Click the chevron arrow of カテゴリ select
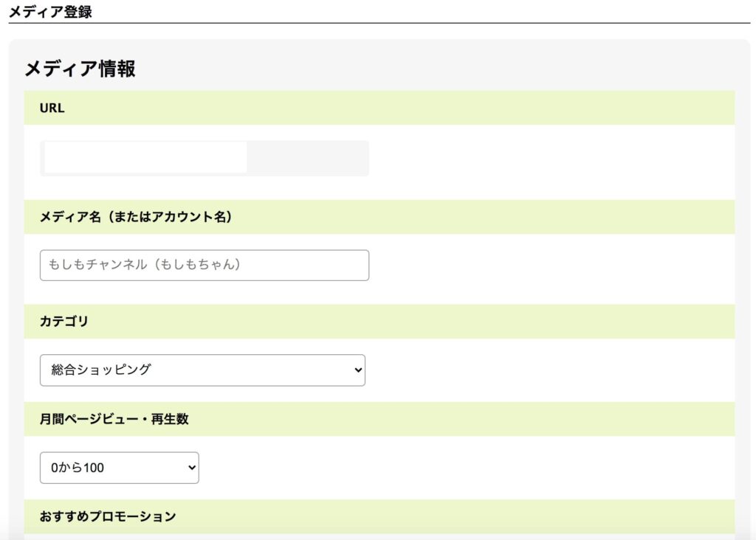The image size is (756, 540). (358, 370)
